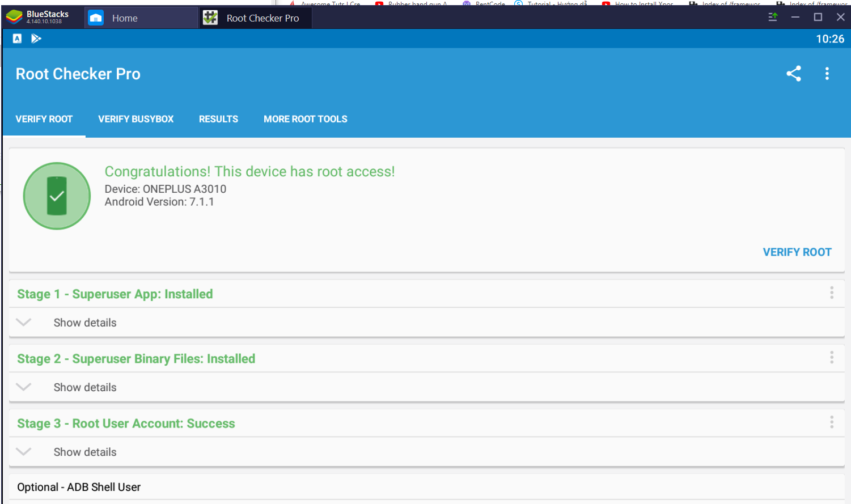Viewport: 851px width, 504px height.
Task: Go to More Root Tools tab
Action: point(306,119)
